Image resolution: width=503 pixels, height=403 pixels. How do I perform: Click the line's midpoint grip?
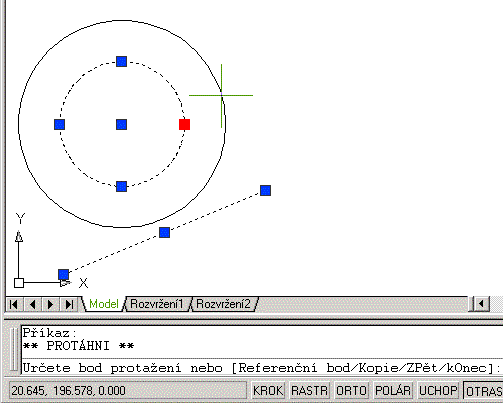pyautogui.click(x=164, y=232)
